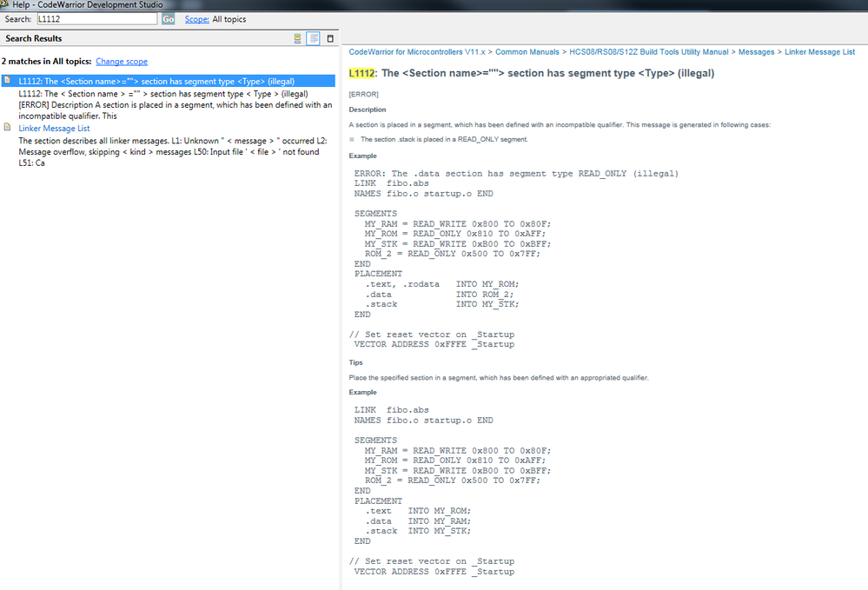Click the document icon beside the L1112 result
Viewport: 868px width, 590px height.
[7, 81]
